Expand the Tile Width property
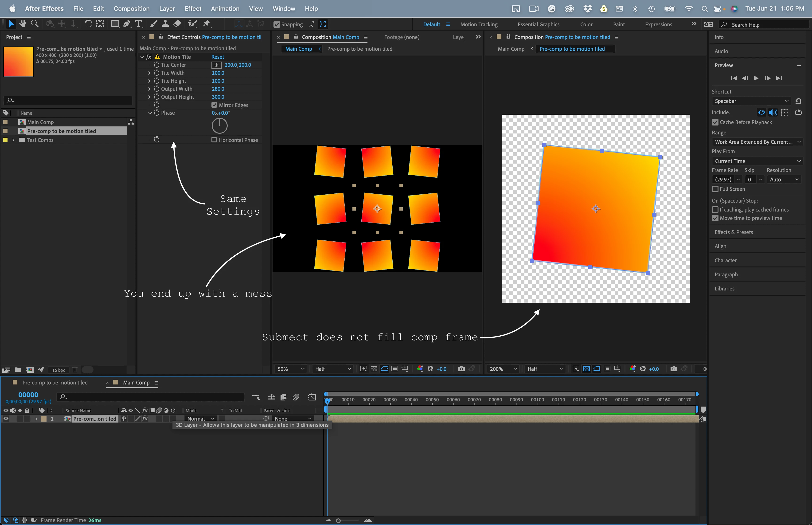 pos(149,73)
